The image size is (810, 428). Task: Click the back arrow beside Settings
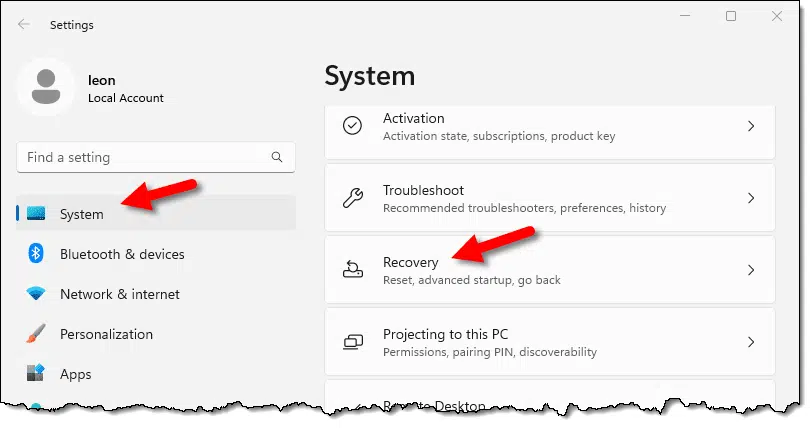coord(24,24)
